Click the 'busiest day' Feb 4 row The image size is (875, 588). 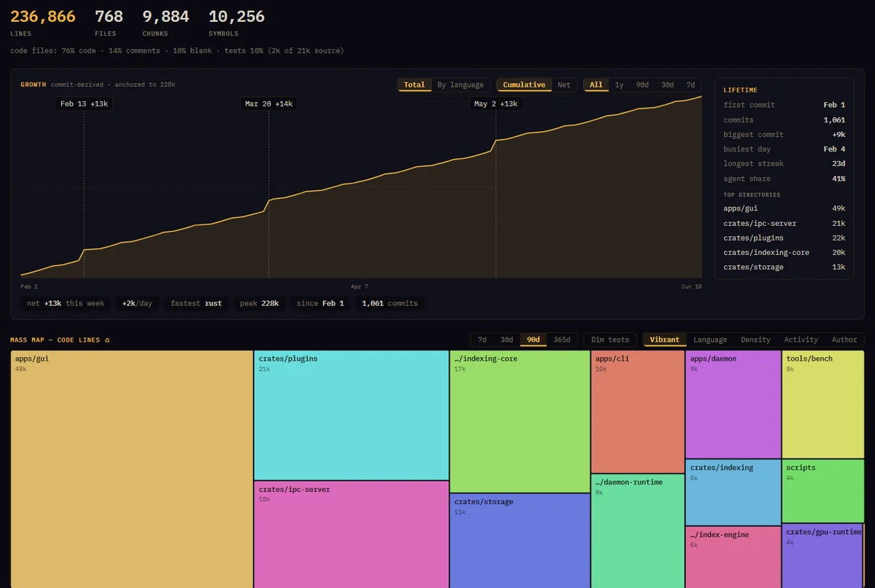(x=785, y=149)
